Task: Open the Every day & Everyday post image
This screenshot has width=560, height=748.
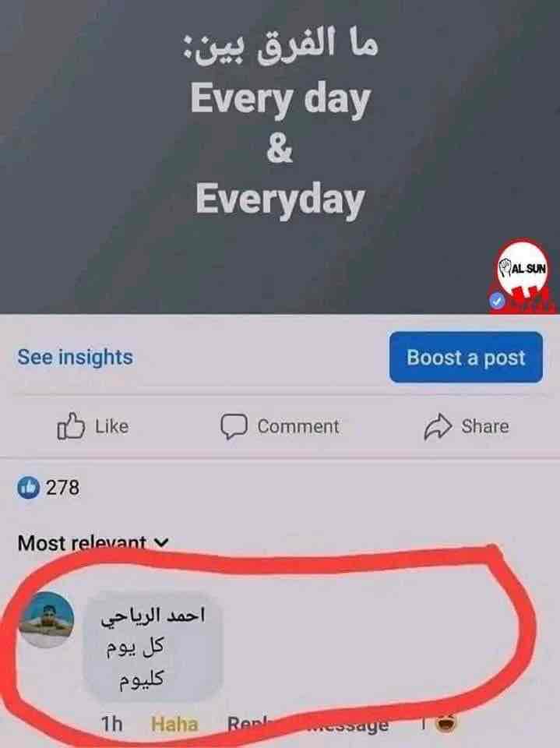Action: (280, 157)
